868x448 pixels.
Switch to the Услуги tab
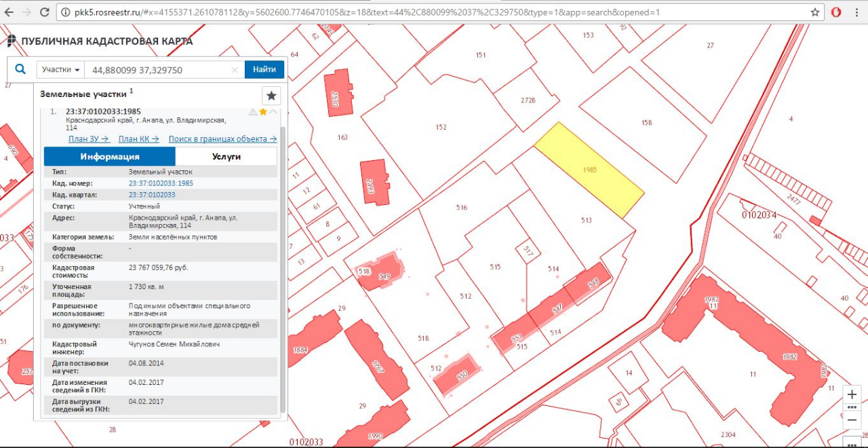[x=226, y=157]
